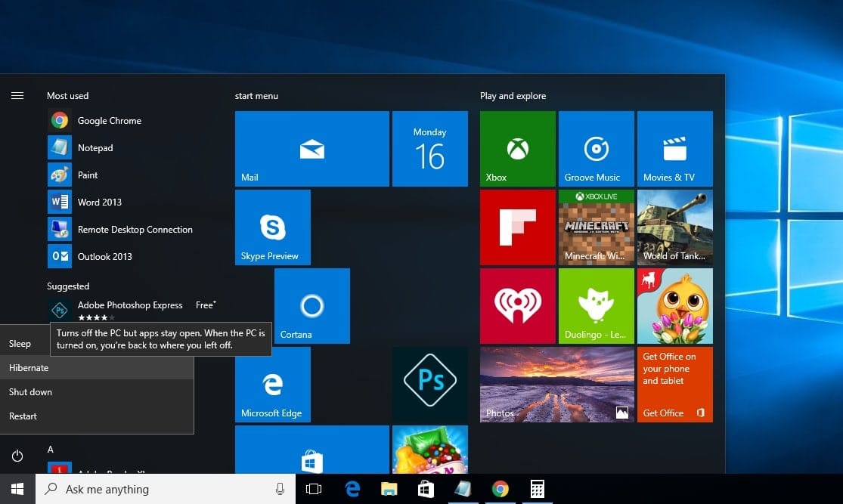
Task: Open the Photos tile
Action: pos(557,385)
